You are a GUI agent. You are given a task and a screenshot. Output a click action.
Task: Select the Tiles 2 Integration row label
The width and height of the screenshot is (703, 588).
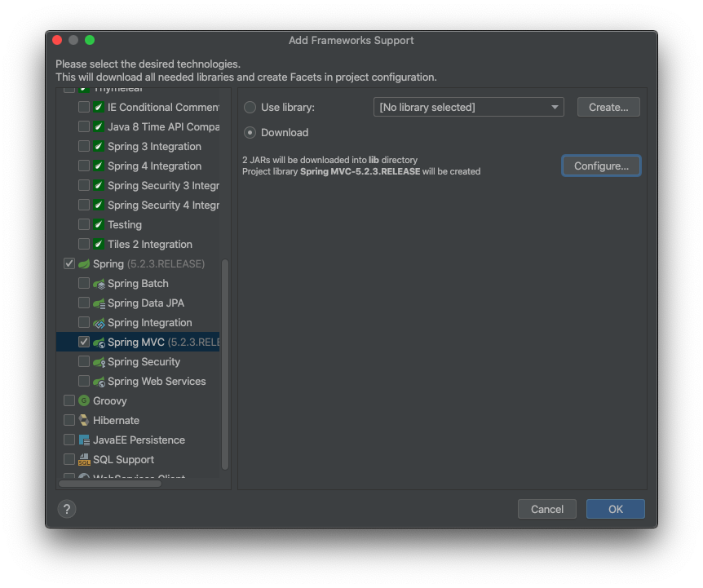pyautogui.click(x=150, y=245)
